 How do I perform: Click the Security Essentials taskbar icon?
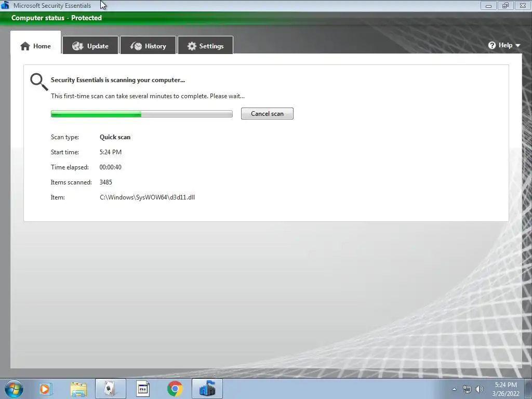coord(207,389)
